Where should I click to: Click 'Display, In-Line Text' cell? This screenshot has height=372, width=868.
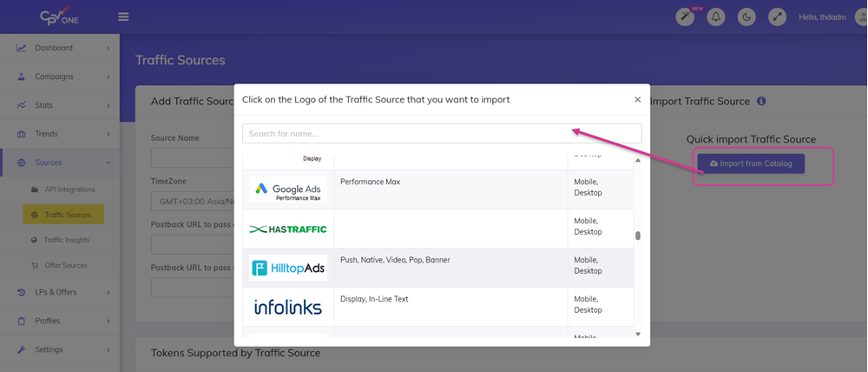pyautogui.click(x=451, y=307)
